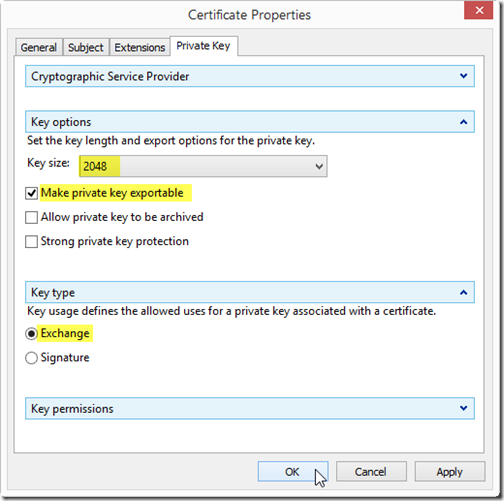The image size is (504, 501).
Task: Expand Cryptographic Service Provider chevron icon
Action: point(463,76)
